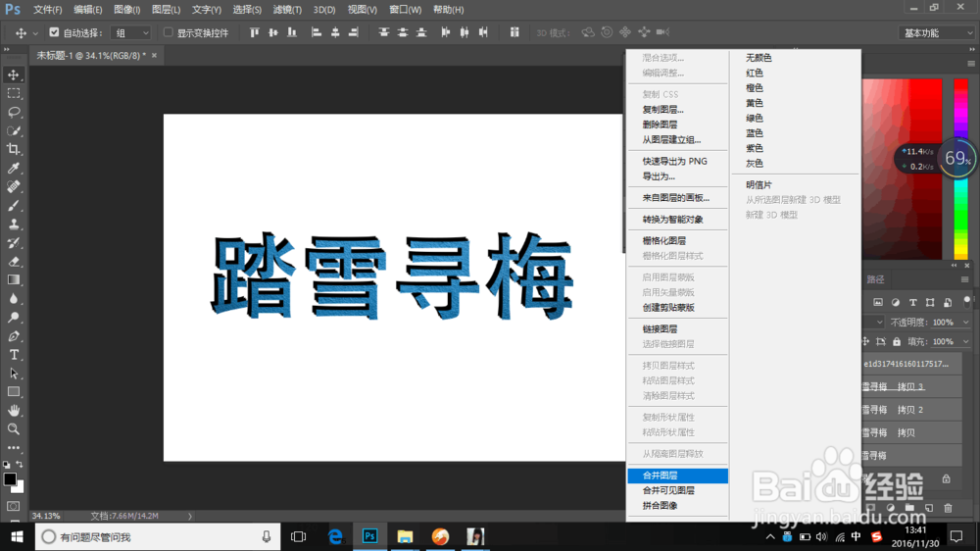The image size is (980, 551).
Task: Pick a color in the red color field
Action: tap(902, 169)
